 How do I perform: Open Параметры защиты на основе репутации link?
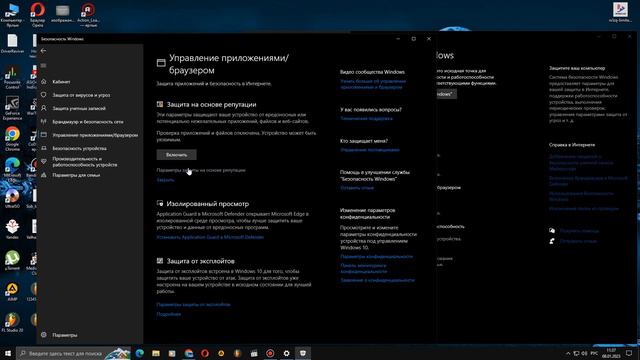tap(201, 170)
